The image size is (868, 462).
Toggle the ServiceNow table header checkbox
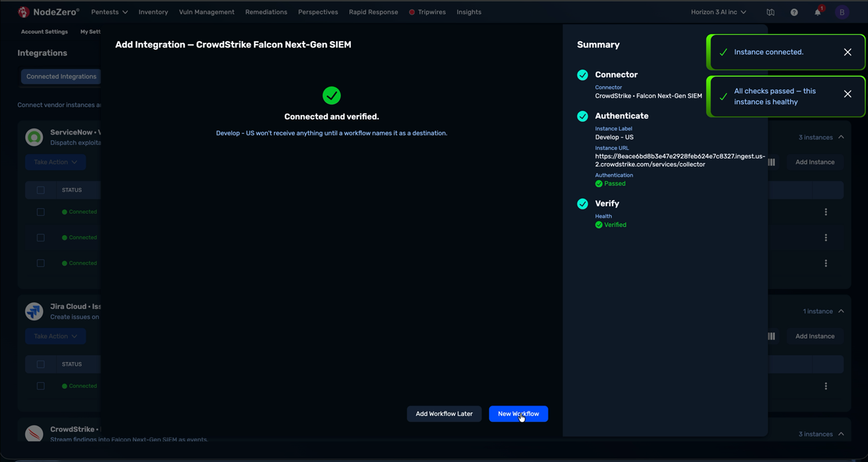[41, 190]
